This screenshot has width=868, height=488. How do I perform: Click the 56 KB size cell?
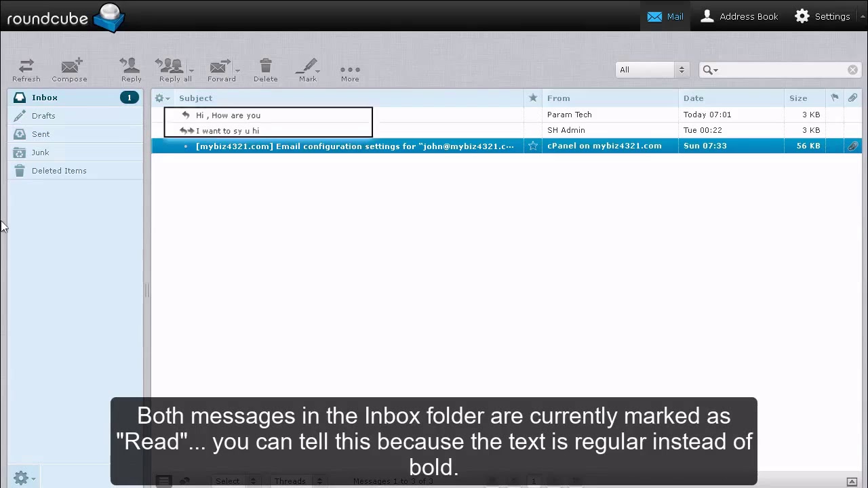pyautogui.click(x=808, y=146)
